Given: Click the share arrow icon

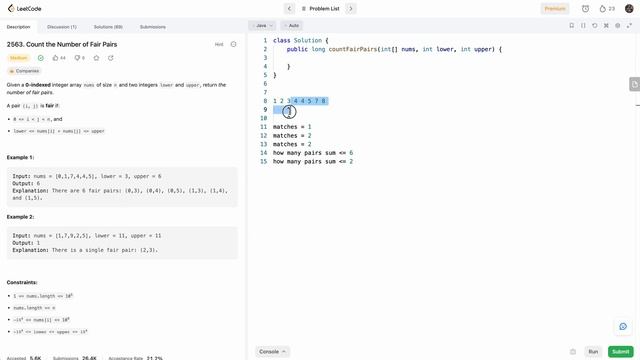Looking at the screenshot, I should click(x=111, y=58).
